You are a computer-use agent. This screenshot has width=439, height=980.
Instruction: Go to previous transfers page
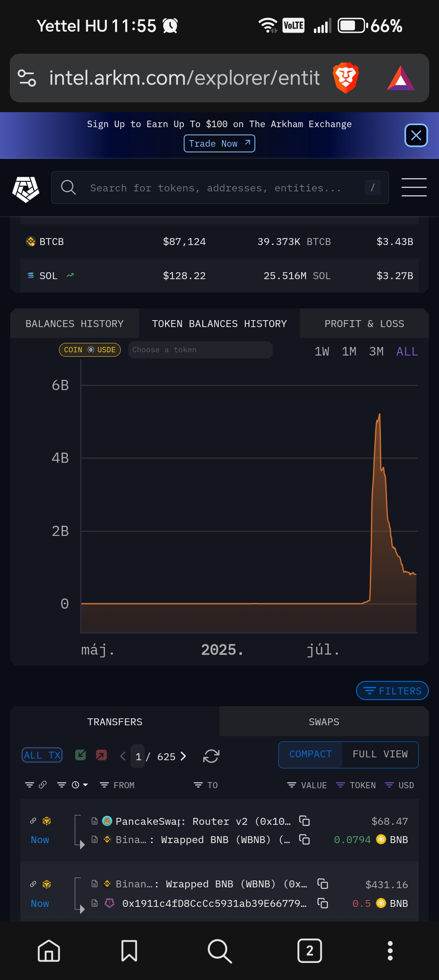point(123,756)
